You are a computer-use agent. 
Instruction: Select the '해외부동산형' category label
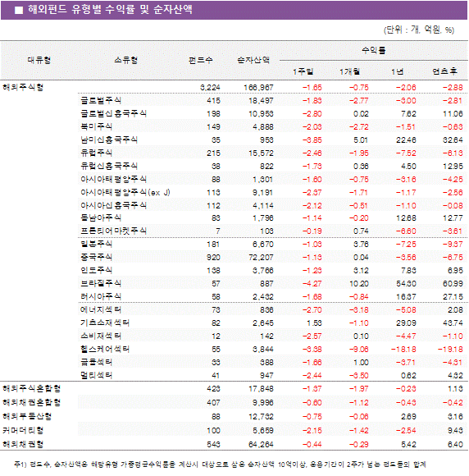click(x=27, y=416)
